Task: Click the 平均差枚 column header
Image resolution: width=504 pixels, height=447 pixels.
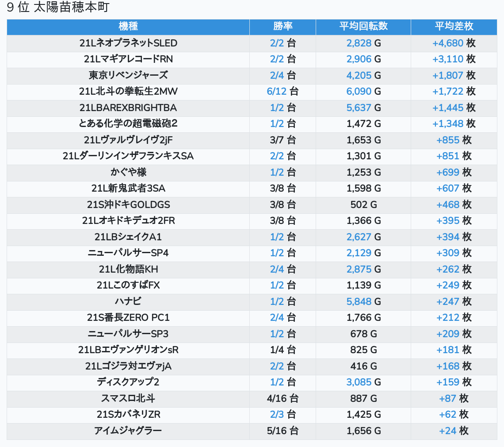Action: point(454,27)
